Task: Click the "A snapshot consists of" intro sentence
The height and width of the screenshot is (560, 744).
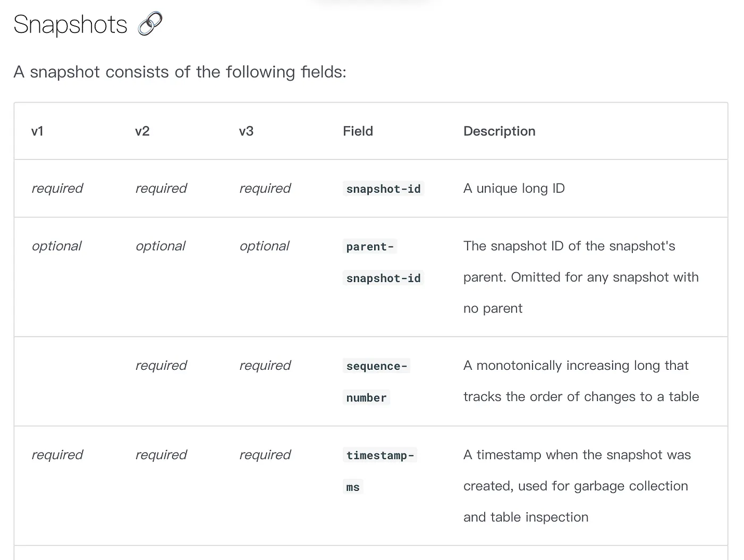Action: click(180, 72)
